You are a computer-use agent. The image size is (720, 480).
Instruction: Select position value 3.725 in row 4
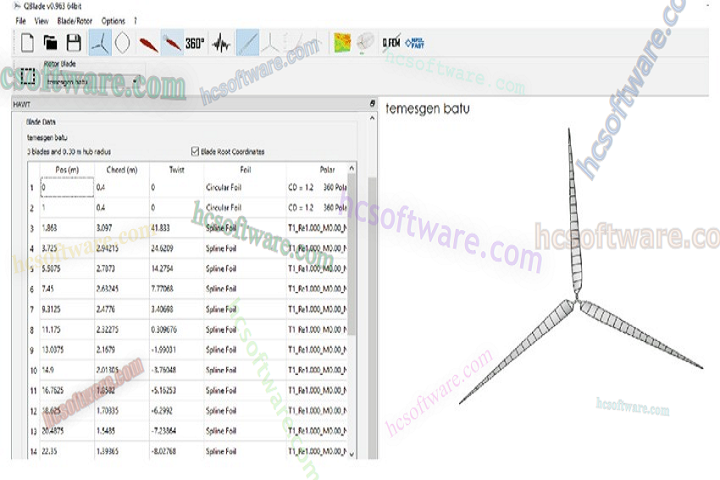(x=67, y=248)
